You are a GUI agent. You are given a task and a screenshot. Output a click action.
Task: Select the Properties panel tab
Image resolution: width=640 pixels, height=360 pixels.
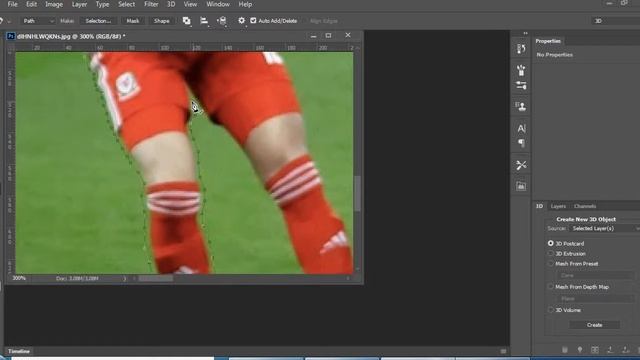pyautogui.click(x=548, y=41)
